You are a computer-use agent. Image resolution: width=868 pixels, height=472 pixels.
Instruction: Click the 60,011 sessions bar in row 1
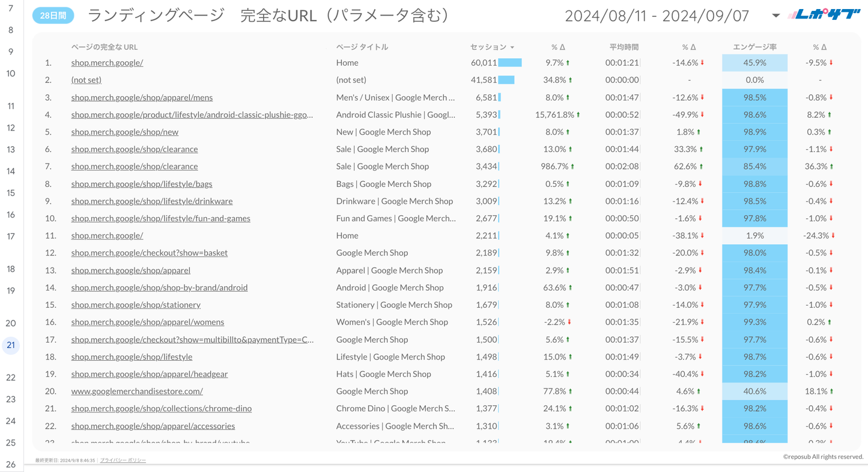(x=509, y=63)
